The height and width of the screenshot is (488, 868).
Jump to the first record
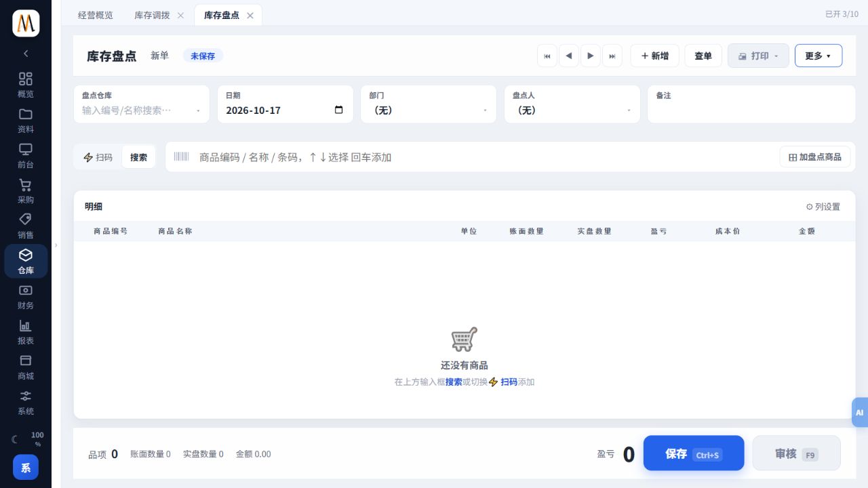(x=547, y=56)
